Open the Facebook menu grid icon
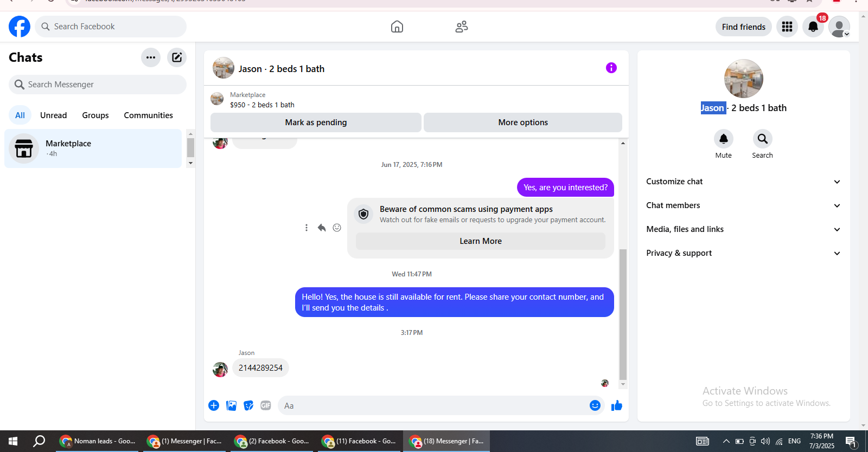 [787, 27]
